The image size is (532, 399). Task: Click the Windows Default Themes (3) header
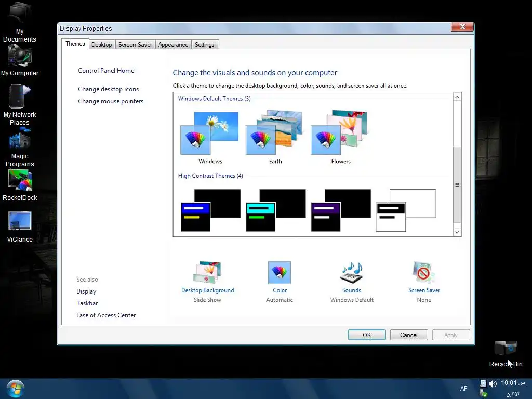[214, 98]
